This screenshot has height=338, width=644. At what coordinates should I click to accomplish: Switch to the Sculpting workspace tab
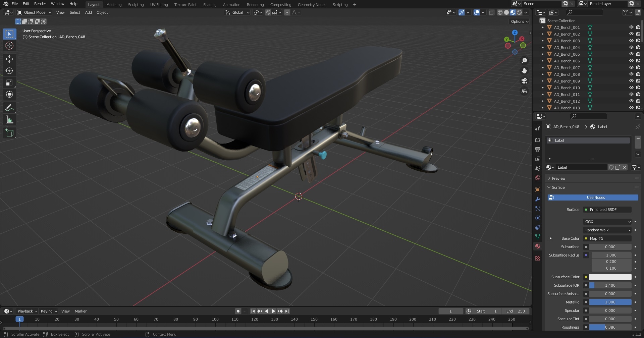pos(136,5)
